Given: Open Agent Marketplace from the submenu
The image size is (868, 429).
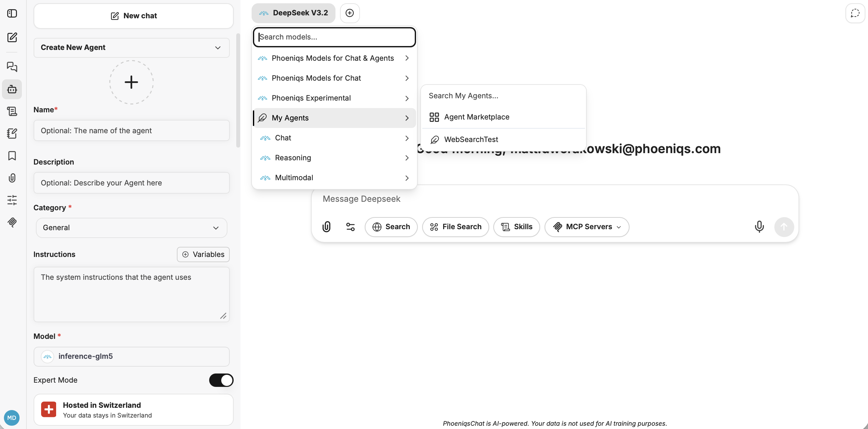Looking at the screenshot, I should click(504, 117).
